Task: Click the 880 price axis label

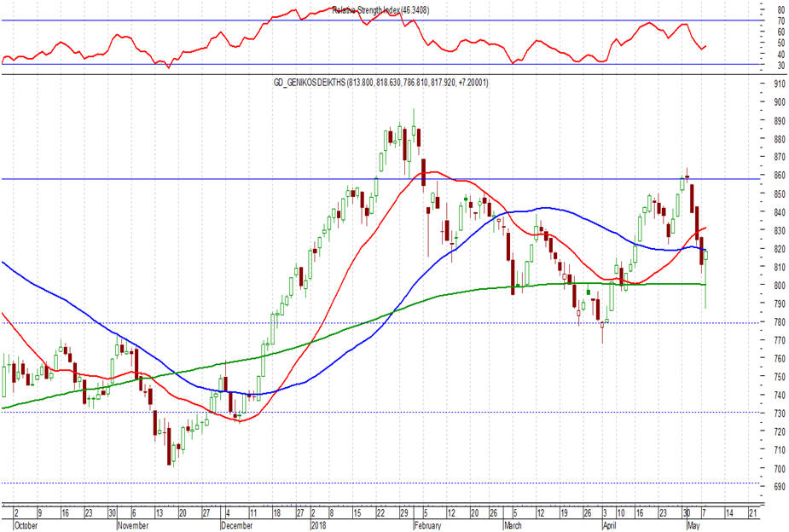Action: (x=780, y=139)
